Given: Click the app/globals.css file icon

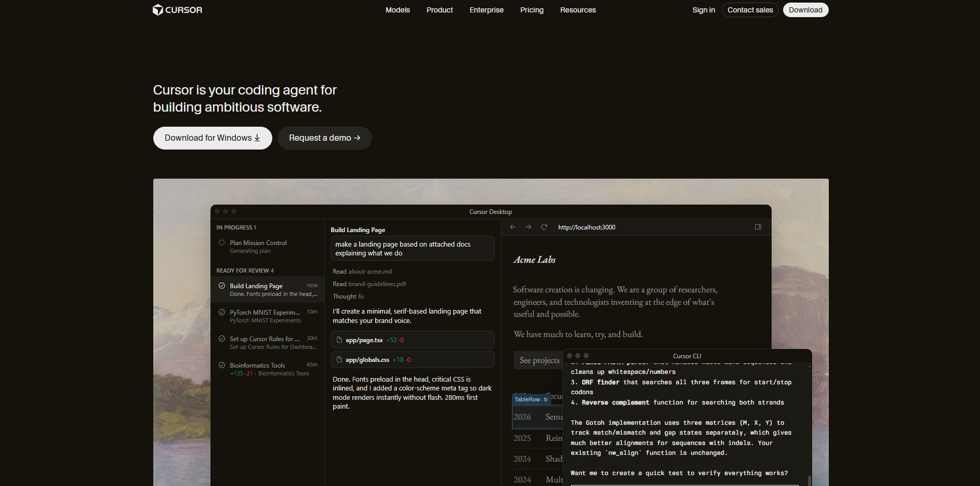Looking at the screenshot, I should tap(339, 359).
